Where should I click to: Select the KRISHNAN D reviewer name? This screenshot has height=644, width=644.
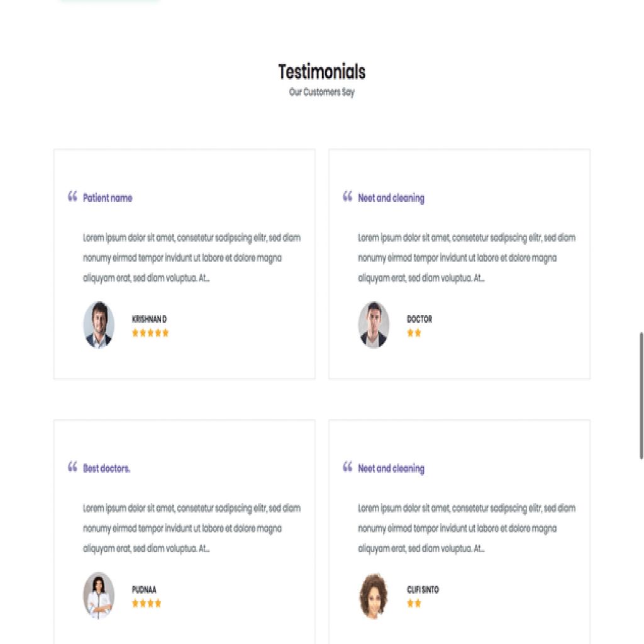coord(149,319)
